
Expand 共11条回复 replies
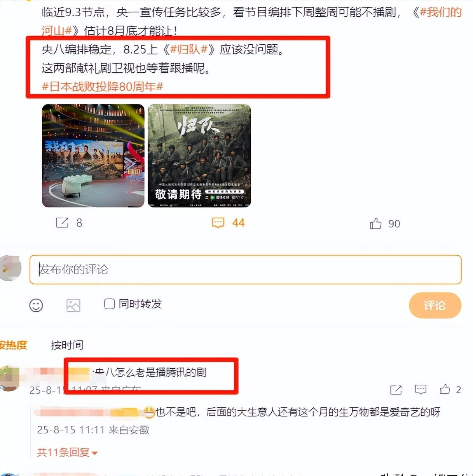click(x=67, y=452)
